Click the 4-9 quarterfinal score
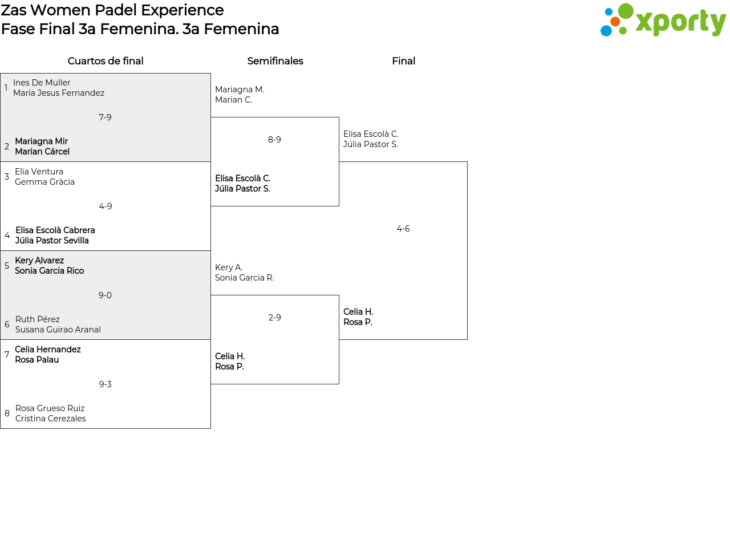Screen dimensions: 730x560 click(106, 206)
